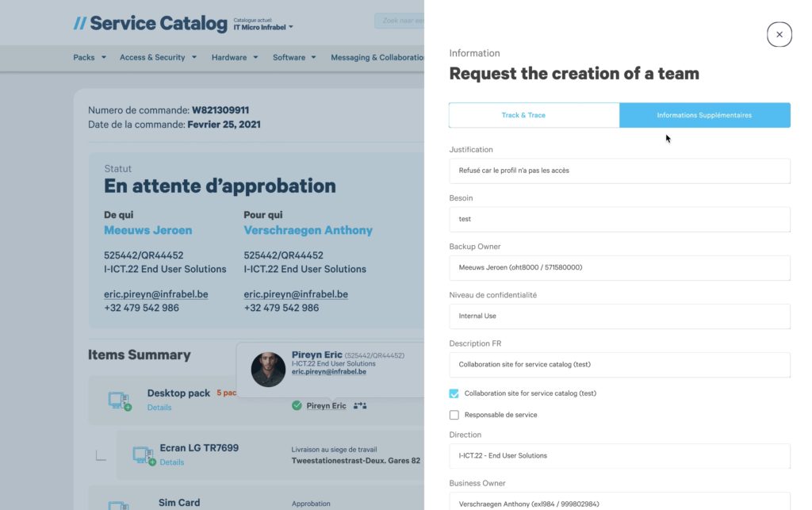Open the Hardware dropdown menu
This screenshot has width=812, height=510.
235,57
